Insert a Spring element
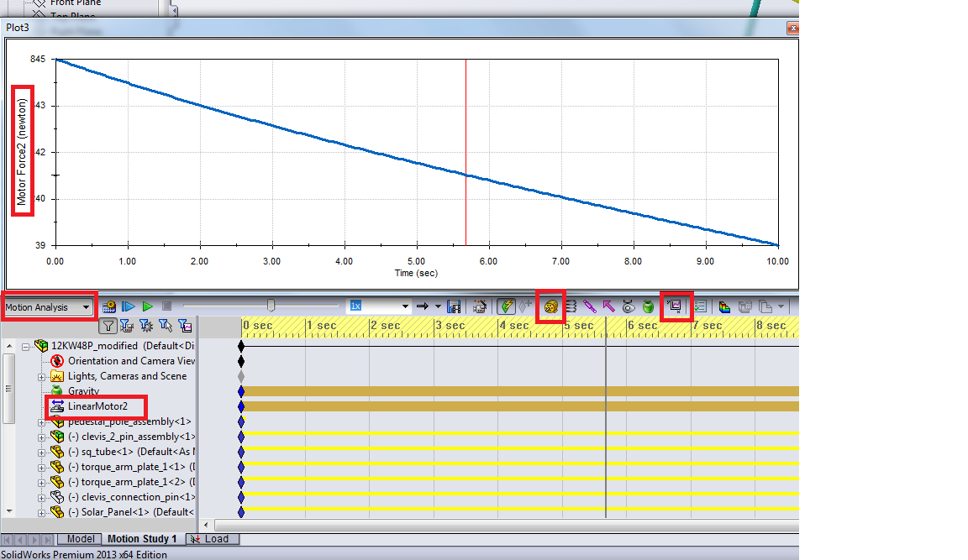968x560 pixels. [570, 307]
